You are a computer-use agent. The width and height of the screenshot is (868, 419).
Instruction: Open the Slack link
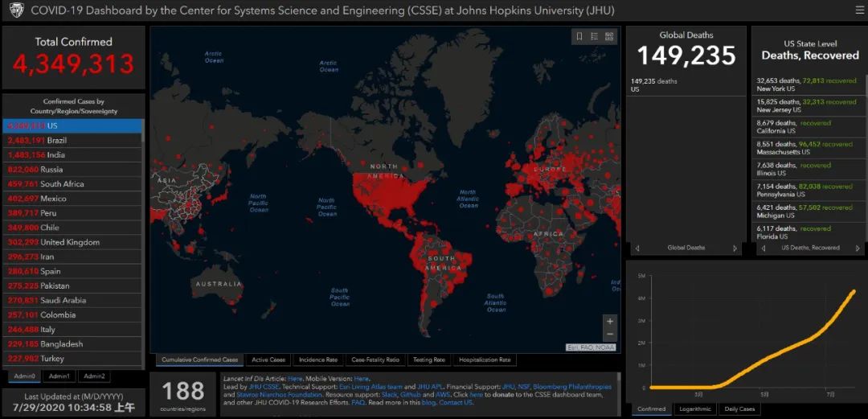[x=389, y=395]
